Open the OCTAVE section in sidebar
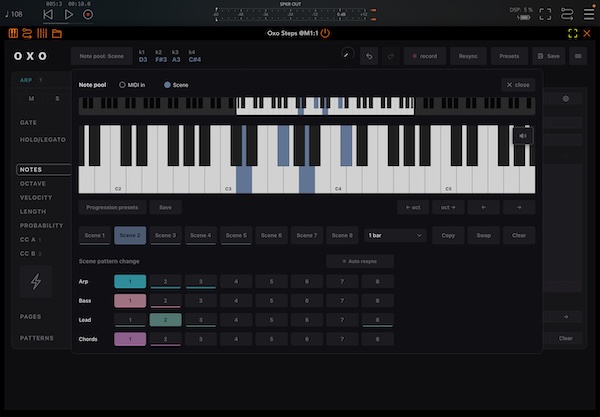Image resolution: width=600 pixels, height=417 pixels. [33, 184]
